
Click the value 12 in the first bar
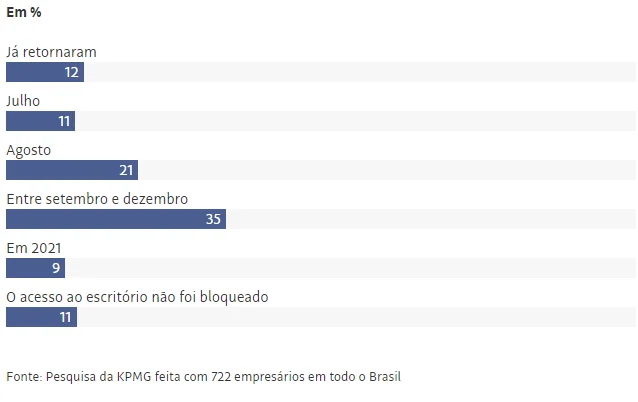coord(72,72)
